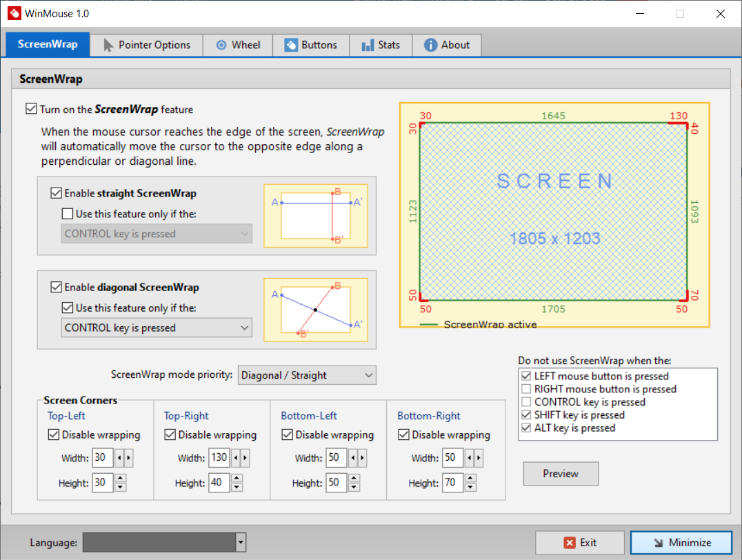Viewport: 742px width, 560px height.
Task: Click the diagonal ScreenWrap diagram image
Action: click(316, 310)
